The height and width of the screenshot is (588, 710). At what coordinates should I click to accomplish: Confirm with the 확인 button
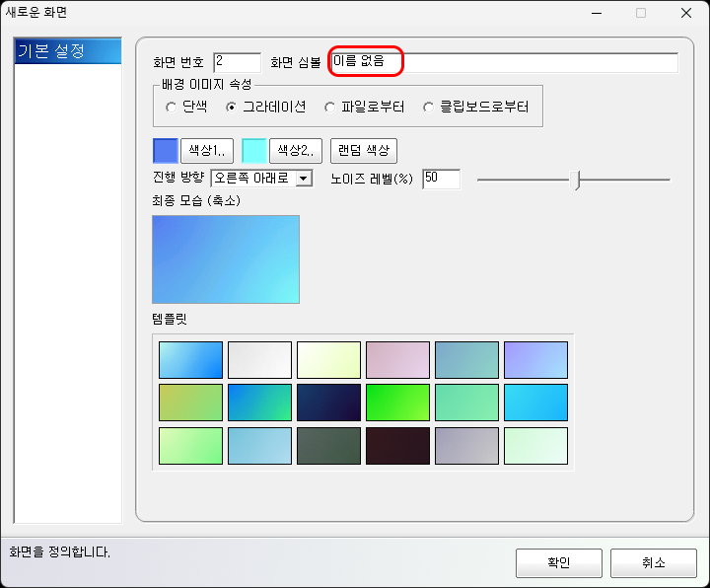[558, 562]
